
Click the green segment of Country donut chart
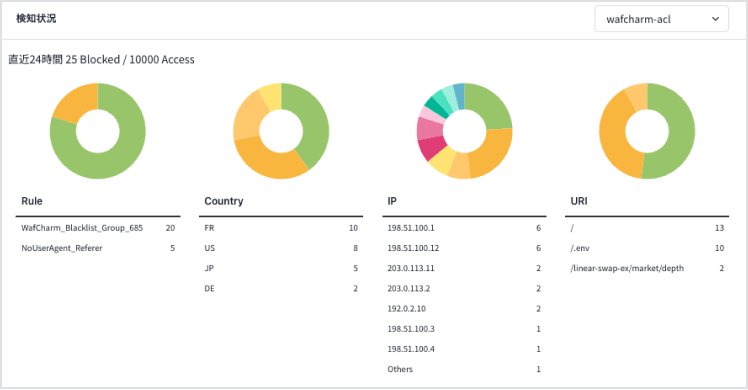(311, 124)
